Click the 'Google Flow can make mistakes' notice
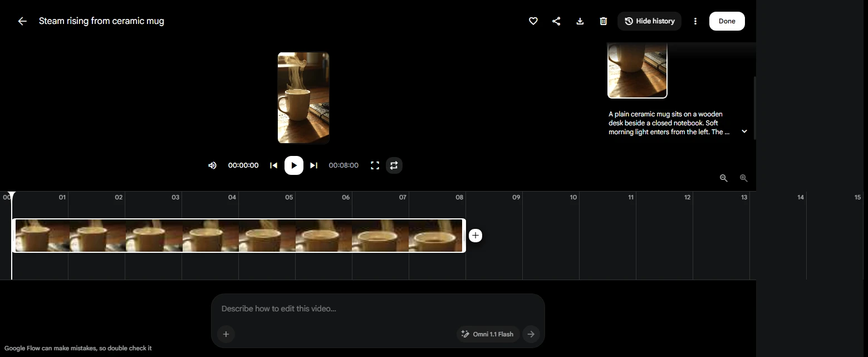The image size is (868, 357). point(78,348)
